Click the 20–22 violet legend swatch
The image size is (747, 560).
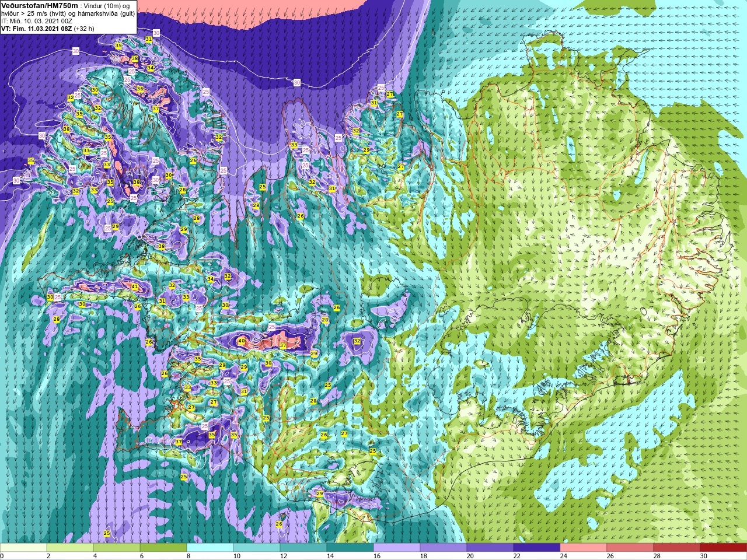click(490, 548)
